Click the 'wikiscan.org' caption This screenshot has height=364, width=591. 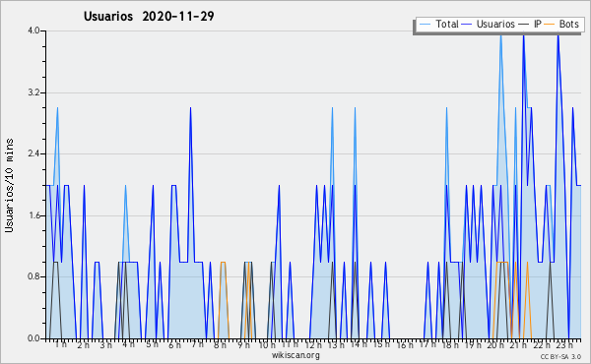tap(295, 355)
